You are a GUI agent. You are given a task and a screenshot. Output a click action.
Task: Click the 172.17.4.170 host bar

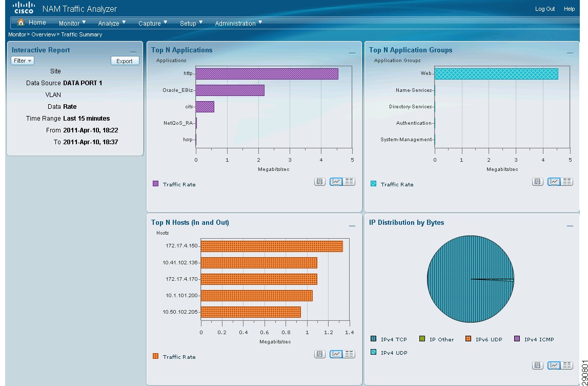(259, 279)
